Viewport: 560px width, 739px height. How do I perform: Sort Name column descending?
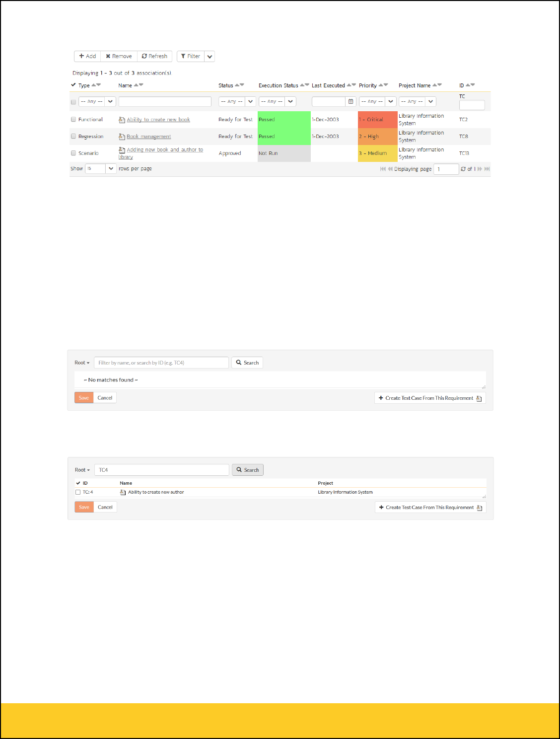click(x=141, y=85)
